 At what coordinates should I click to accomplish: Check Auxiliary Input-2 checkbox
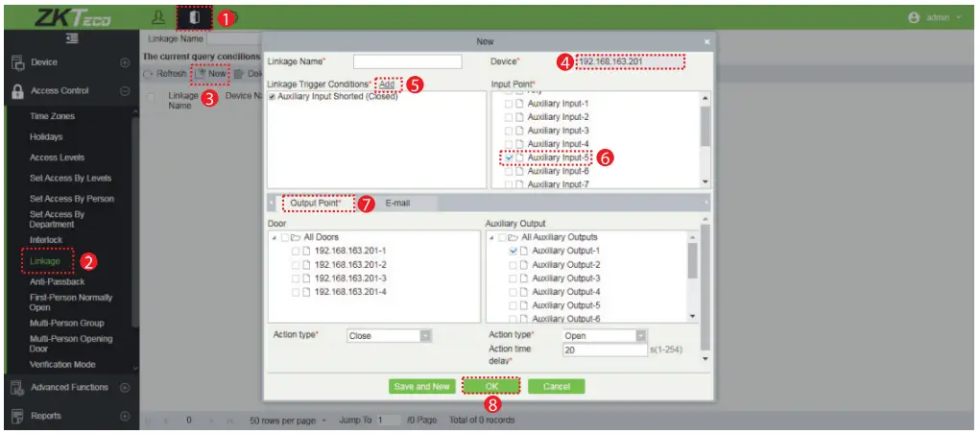click(509, 117)
